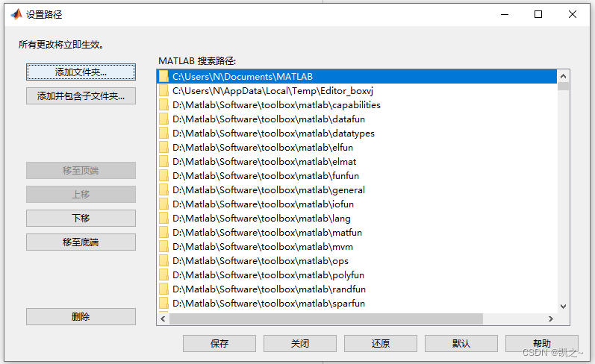The image size is (595, 364).
Task: Click folder icon beside general path
Action: coord(163,190)
